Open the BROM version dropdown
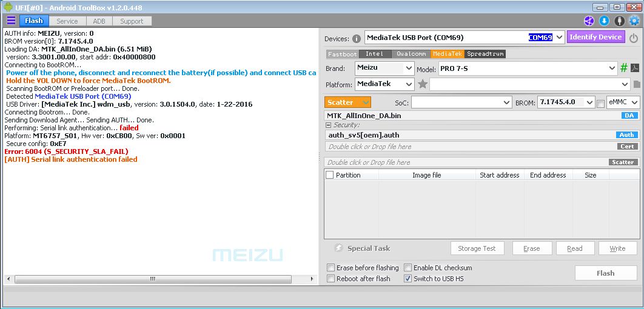 pos(566,102)
